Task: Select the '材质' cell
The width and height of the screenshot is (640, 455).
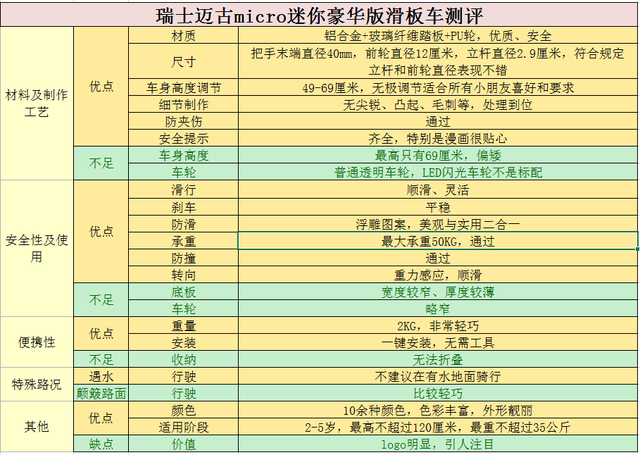Action: (183, 36)
